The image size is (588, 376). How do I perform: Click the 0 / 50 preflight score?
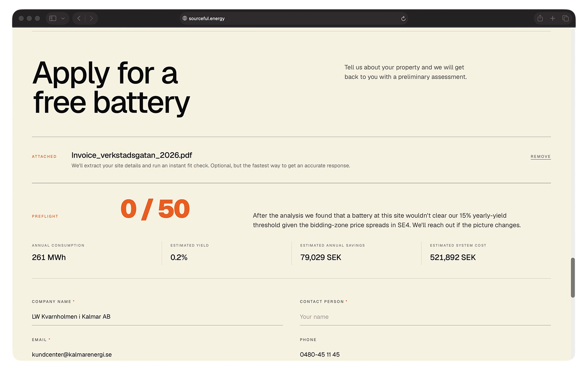coord(155,209)
